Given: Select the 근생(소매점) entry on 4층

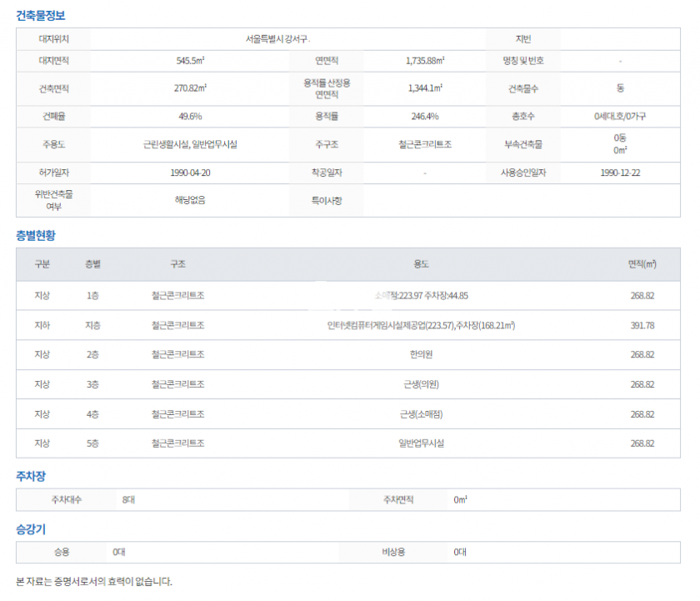Looking at the screenshot, I should (x=421, y=414).
